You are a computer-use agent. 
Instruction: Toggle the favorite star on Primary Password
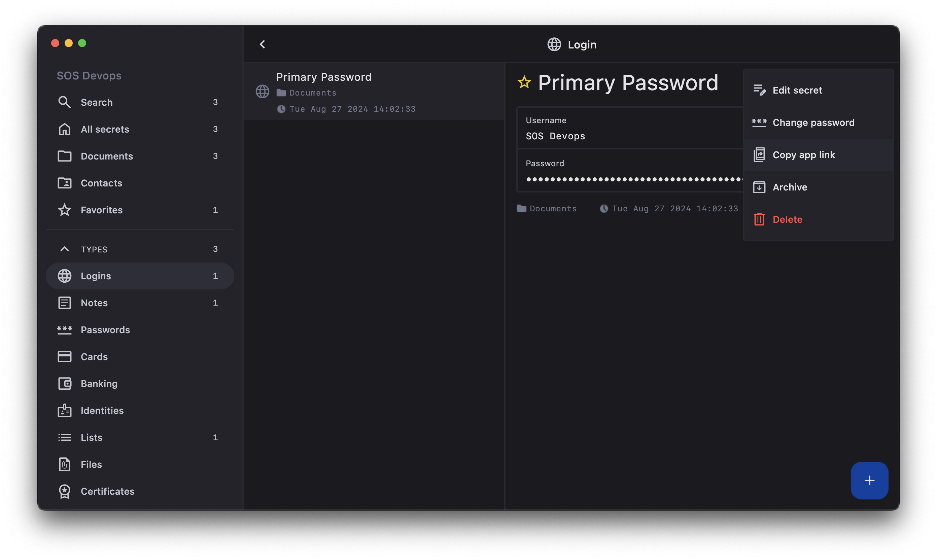(524, 82)
